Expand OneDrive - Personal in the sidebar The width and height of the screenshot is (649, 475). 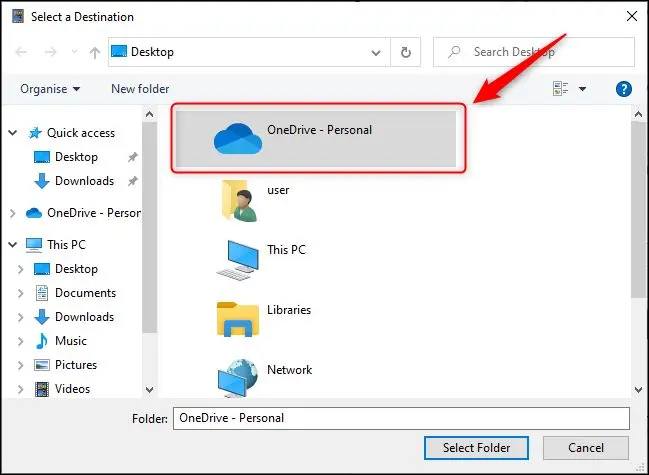pos(13,213)
